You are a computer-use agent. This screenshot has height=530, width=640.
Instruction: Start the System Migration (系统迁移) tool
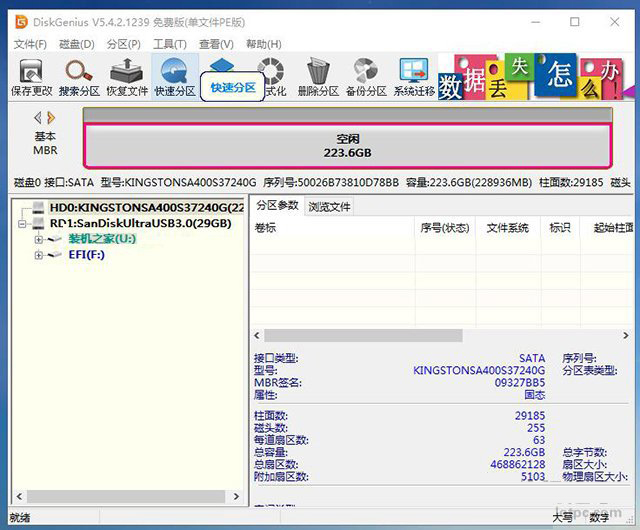tap(414, 77)
